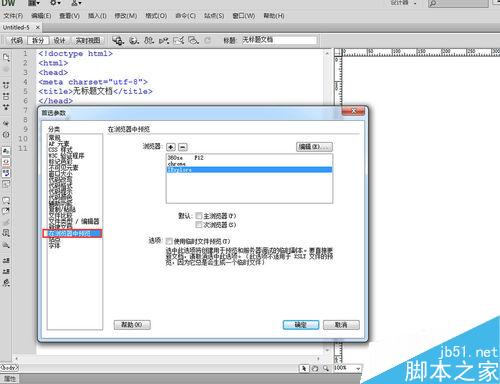Open the 文件(F) menu
This screenshot has height=384, width=500.
(13, 16)
